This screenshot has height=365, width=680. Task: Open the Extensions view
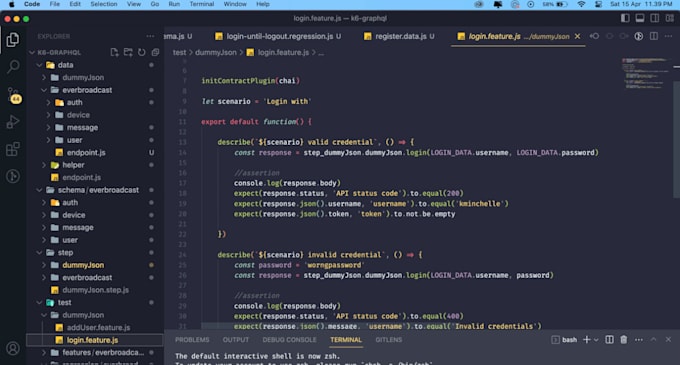[13, 149]
